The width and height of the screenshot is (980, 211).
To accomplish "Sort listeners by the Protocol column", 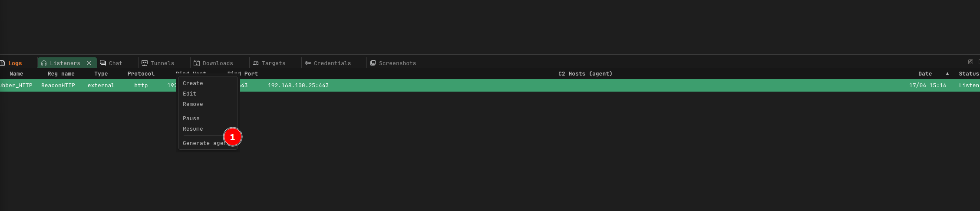I will tap(141, 74).
